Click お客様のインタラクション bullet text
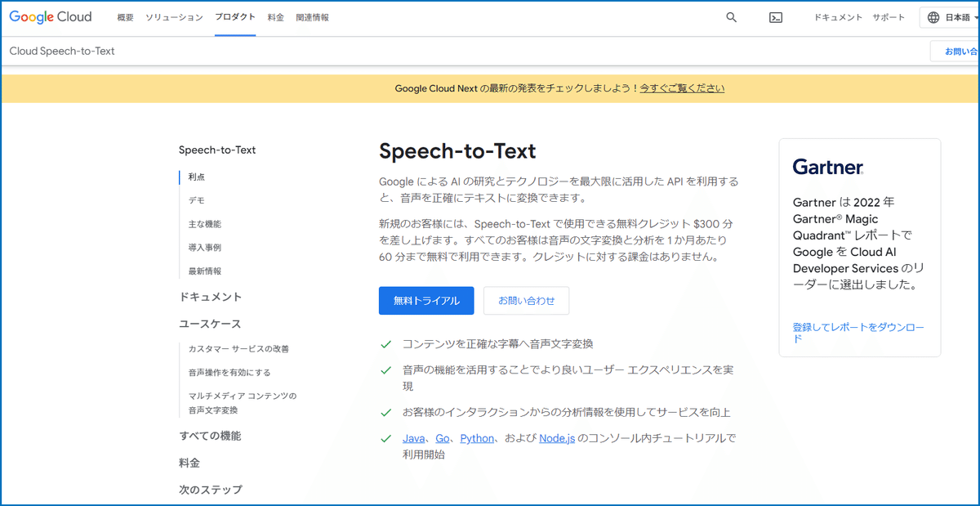The width and height of the screenshot is (980, 506). (x=567, y=413)
